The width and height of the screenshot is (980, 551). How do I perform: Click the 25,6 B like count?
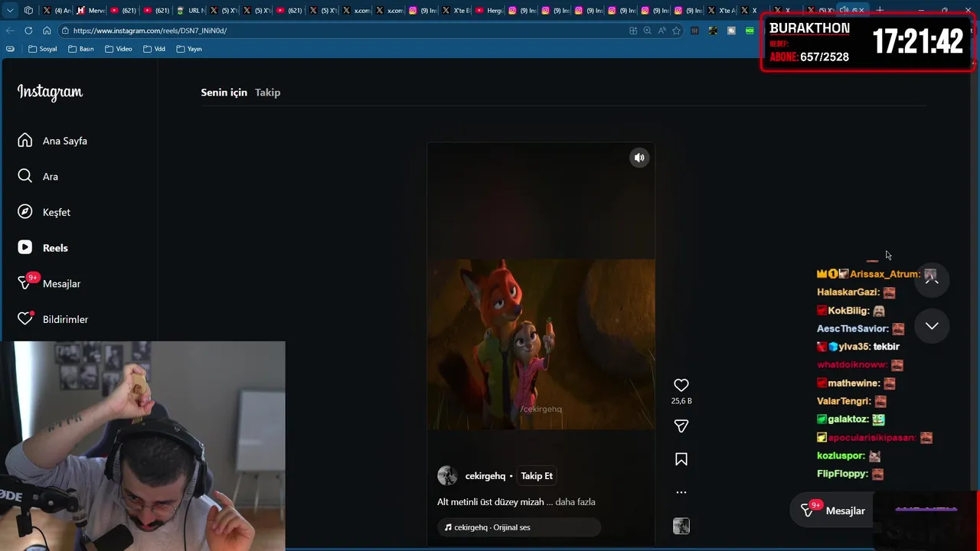click(x=681, y=401)
